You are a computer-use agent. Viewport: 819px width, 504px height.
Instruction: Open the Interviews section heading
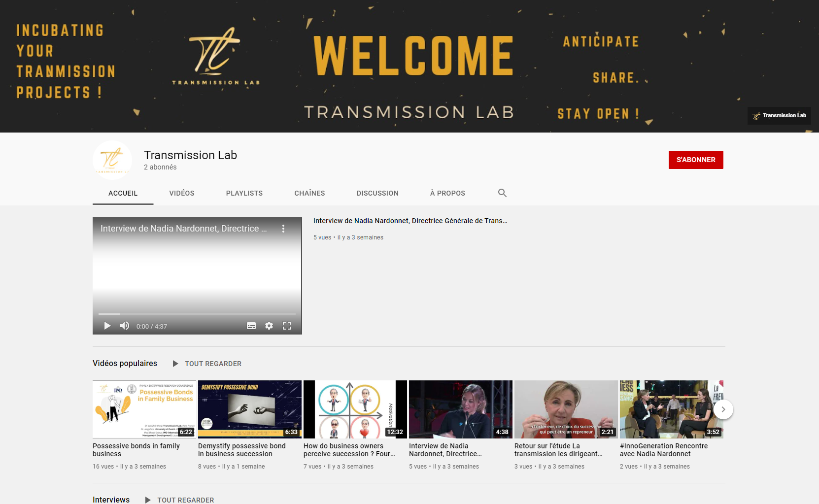point(111,500)
